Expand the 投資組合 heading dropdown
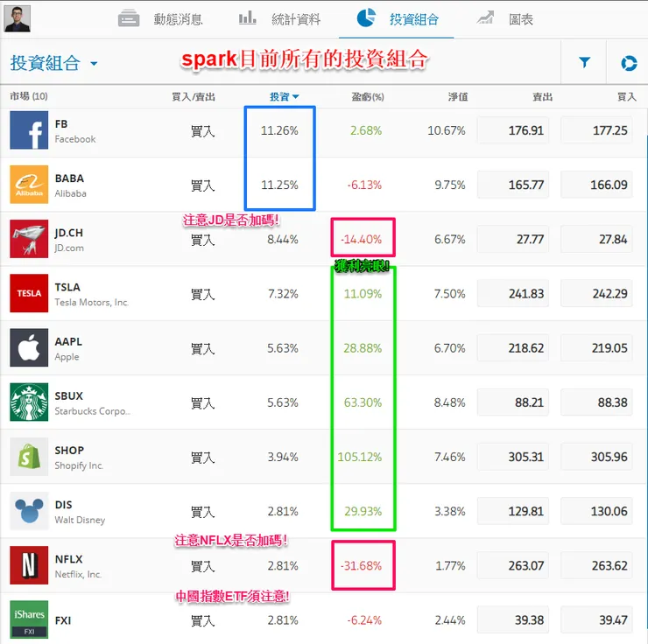 [x=53, y=63]
